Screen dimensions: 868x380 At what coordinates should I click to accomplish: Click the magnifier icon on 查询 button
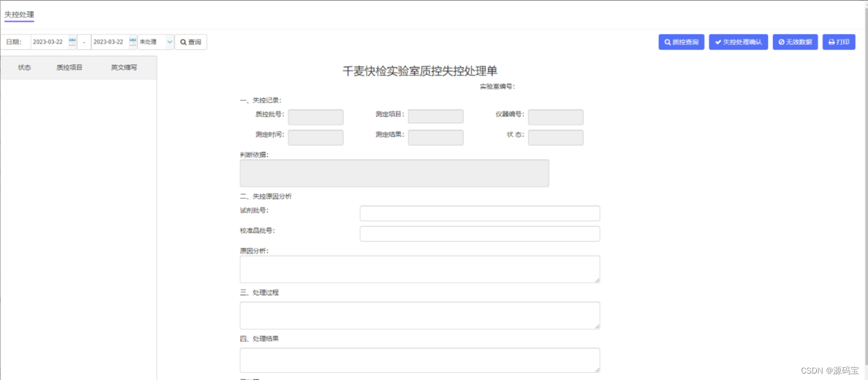(x=184, y=42)
